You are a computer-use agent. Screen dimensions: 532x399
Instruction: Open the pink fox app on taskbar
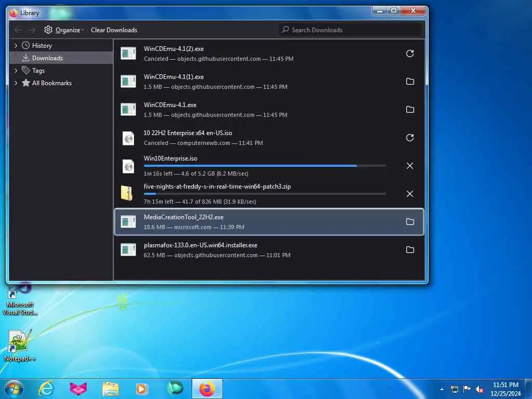coord(78,389)
